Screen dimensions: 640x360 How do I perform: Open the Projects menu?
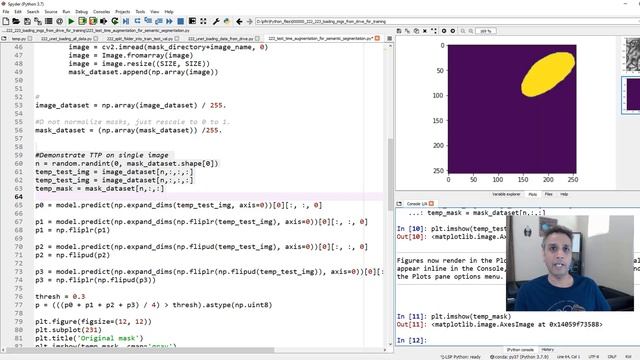(122, 12)
